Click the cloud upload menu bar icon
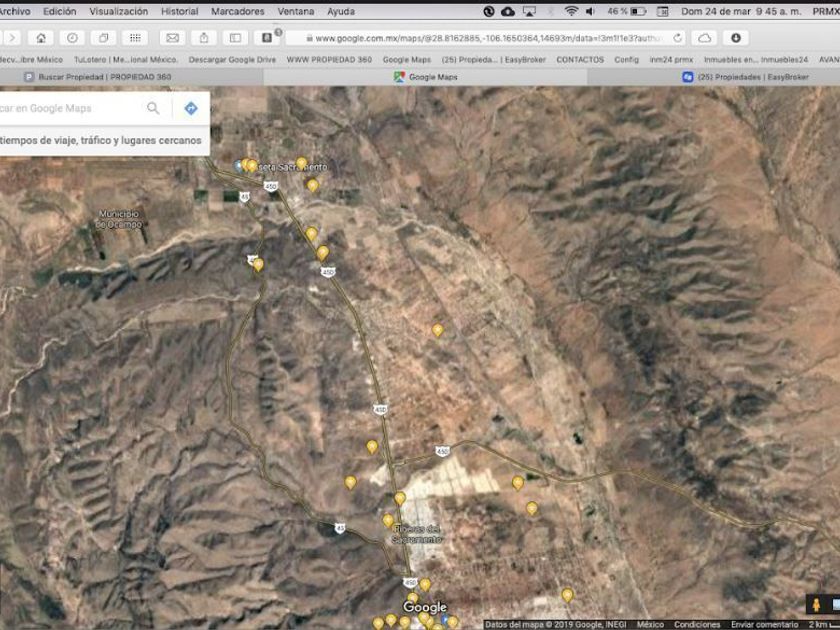The height and width of the screenshot is (630, 840). click(x=508, y=11)
